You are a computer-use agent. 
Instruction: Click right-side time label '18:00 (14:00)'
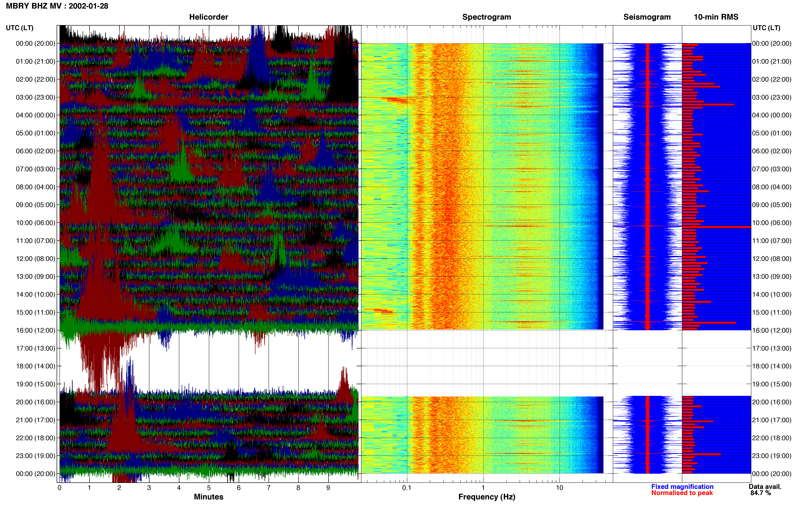[x=772, y=366]
